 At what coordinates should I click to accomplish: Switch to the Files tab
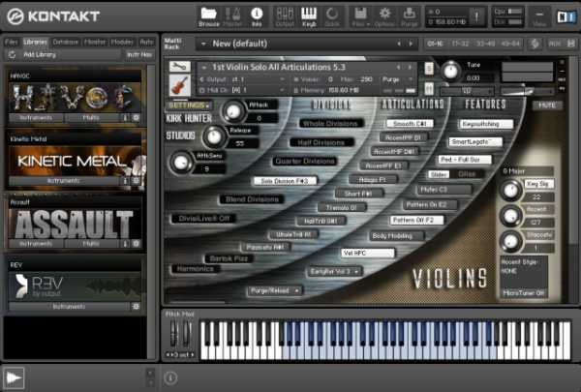[x=12, y=42]
